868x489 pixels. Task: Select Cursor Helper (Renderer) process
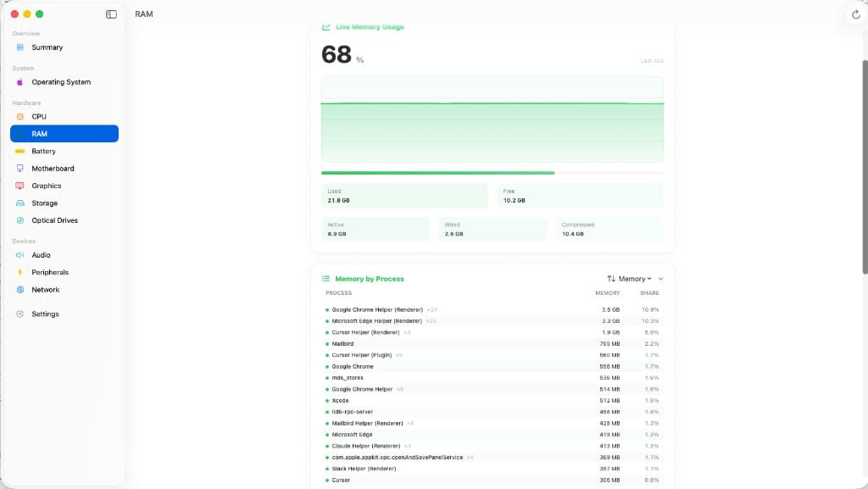[492, 332]
